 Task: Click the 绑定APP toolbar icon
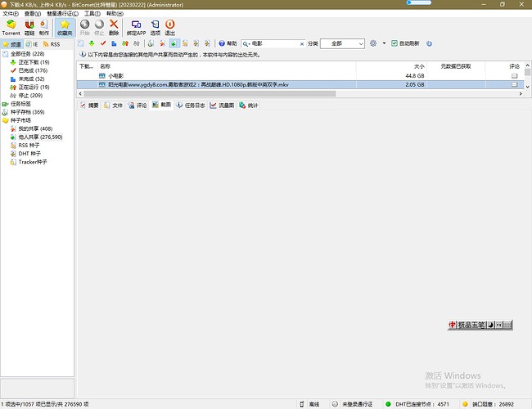pyautogui.click(x=137, y=27)
